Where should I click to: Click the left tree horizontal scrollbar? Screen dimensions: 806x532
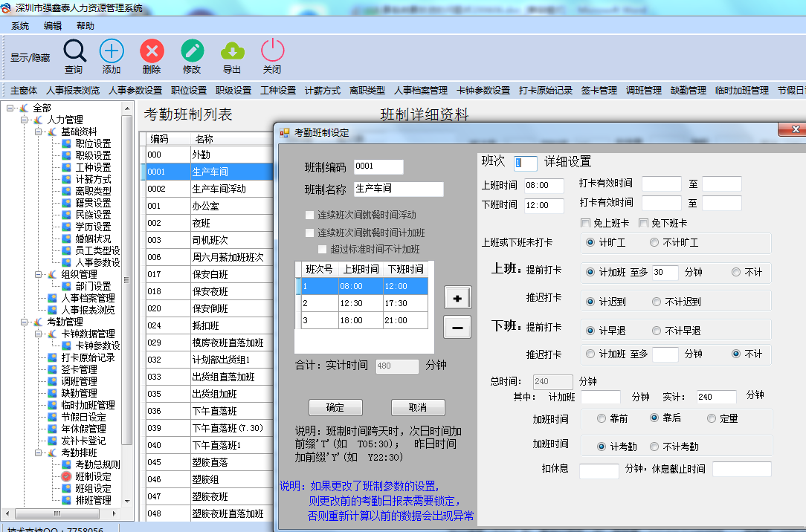click(67, 513)
